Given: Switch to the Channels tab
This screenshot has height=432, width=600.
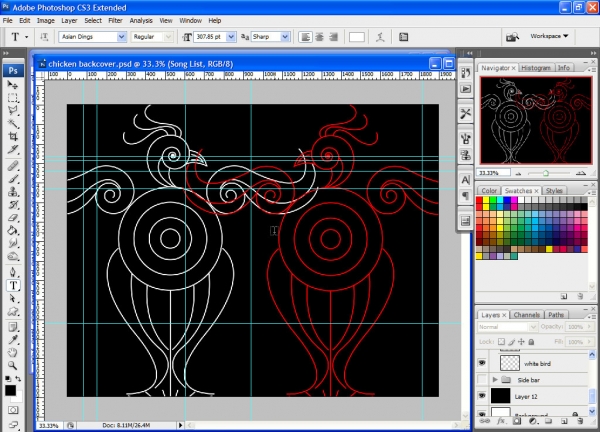Looking at the screenshot, I should click(x=527, y=315).
